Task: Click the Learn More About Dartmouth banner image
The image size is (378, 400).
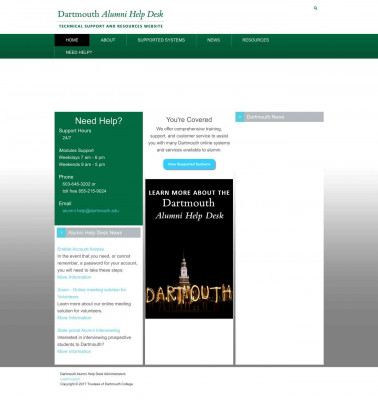Action: click(x=189, y=249)
